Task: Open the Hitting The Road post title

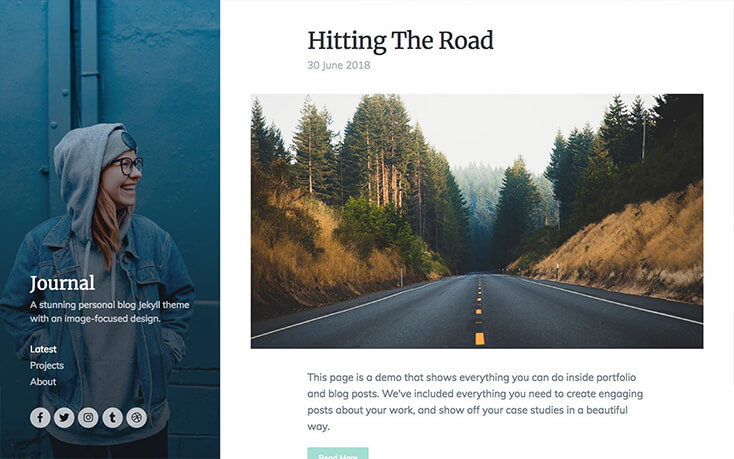Action: pos(400,41)
